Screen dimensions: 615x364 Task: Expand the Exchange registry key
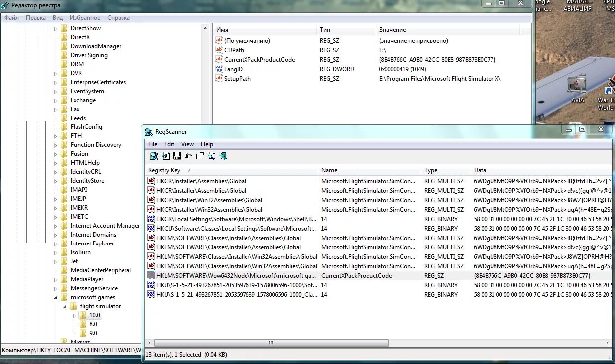[x=56, y=100]
